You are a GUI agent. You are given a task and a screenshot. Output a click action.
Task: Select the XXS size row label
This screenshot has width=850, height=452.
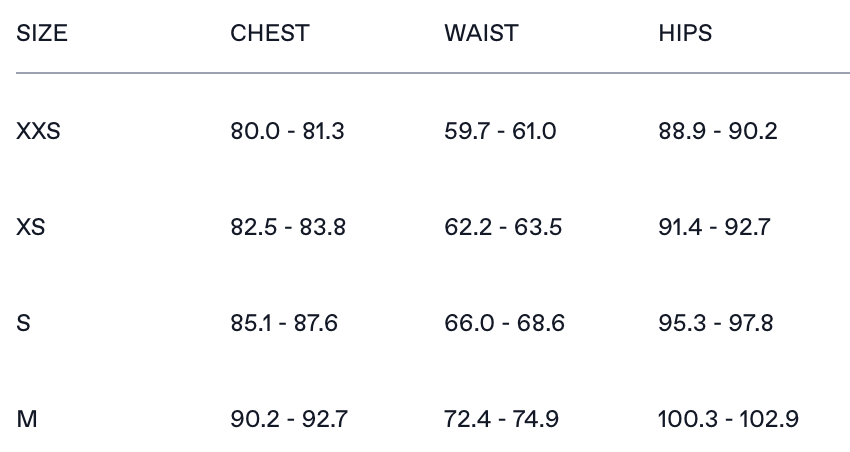pos(38,131)
